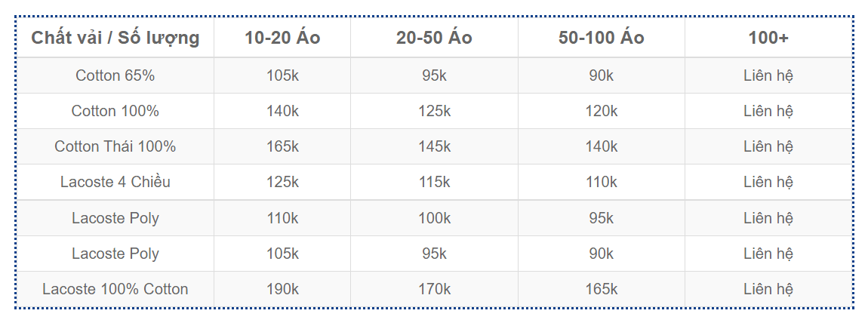
Task: Select the "Cotton 65%" fabric cell
Action: pyautogui.click(x=115, y=75)
